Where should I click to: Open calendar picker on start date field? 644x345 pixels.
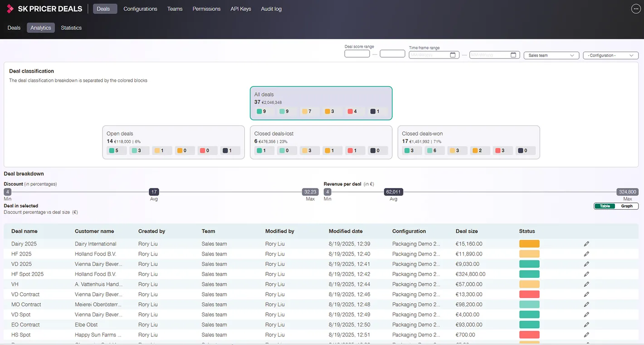[x=453, y=55]
